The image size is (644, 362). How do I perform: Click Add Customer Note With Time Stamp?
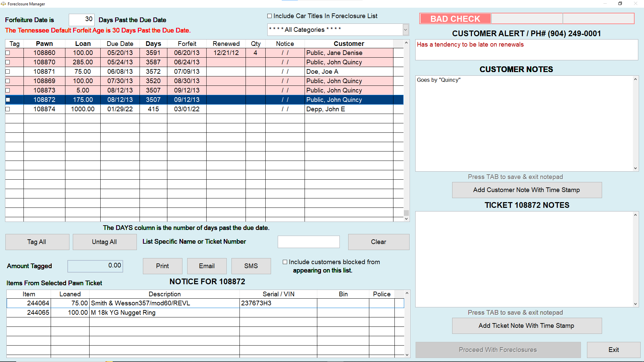(527, 190)
